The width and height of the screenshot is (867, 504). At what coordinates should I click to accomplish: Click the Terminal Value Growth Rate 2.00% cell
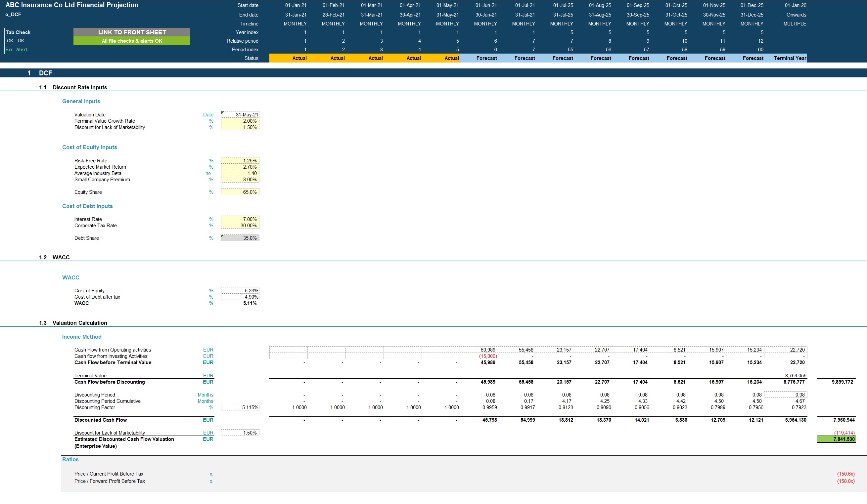click(x=241, y=121)
